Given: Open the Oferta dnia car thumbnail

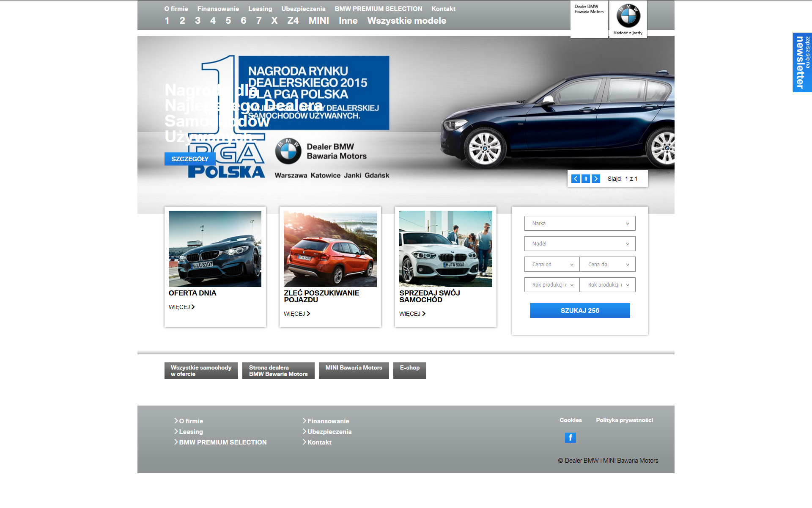Looking at the screenshot, I should [x=215, y=249].
